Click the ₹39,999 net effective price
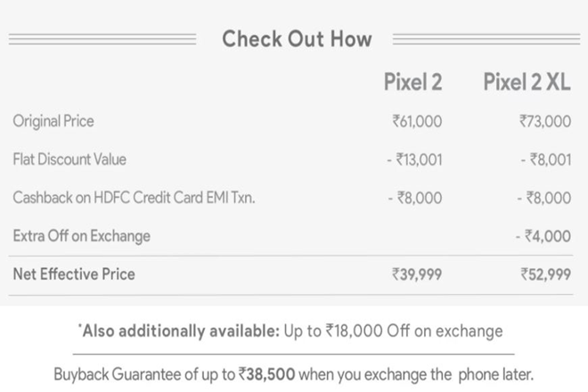This screenshot has height=392, width=588. pos(416,274)
